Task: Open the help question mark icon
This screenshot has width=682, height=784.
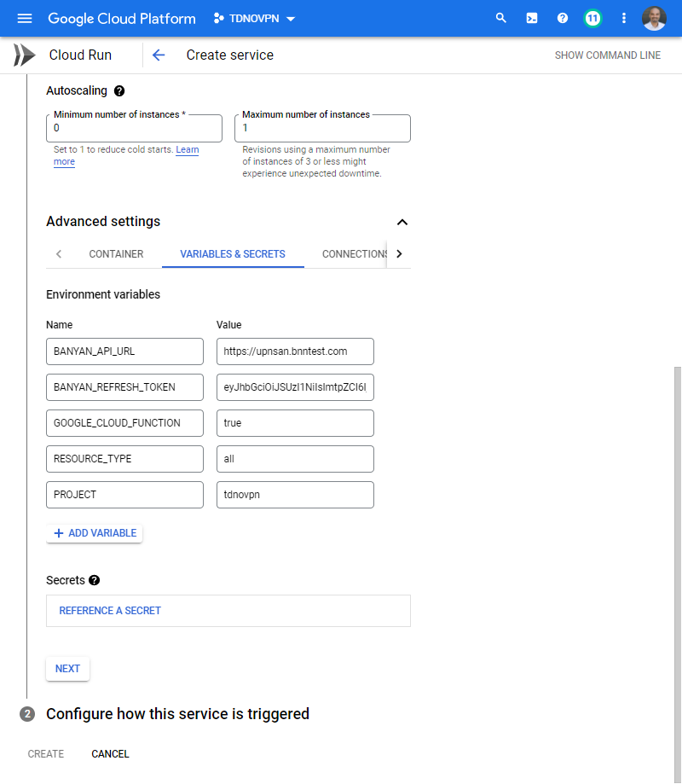Action: pyautogui.click(x=563, y=18)
